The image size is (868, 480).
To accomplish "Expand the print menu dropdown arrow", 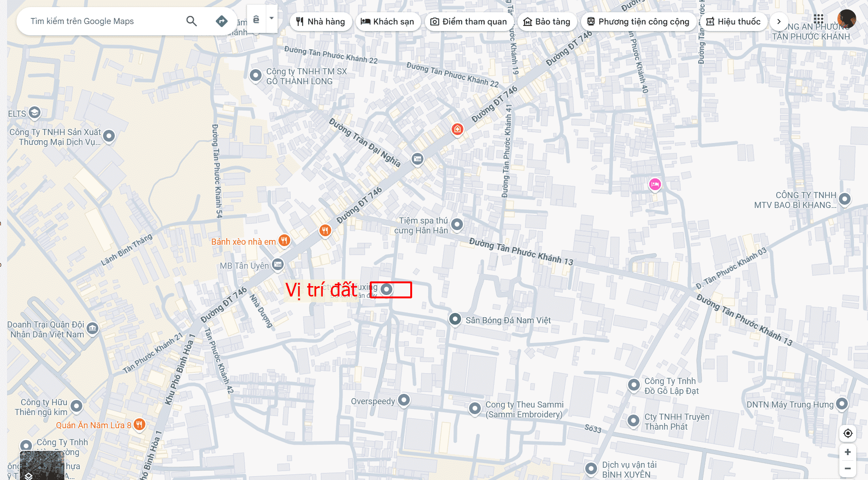I will pyautogui.click(x=271, y=18).
